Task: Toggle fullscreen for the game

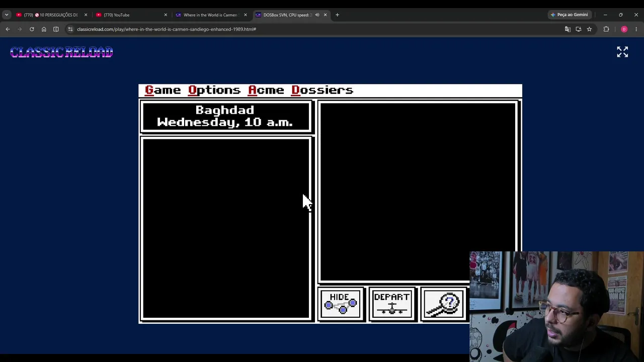Action: pyautogui.click(x=622, y=52)
